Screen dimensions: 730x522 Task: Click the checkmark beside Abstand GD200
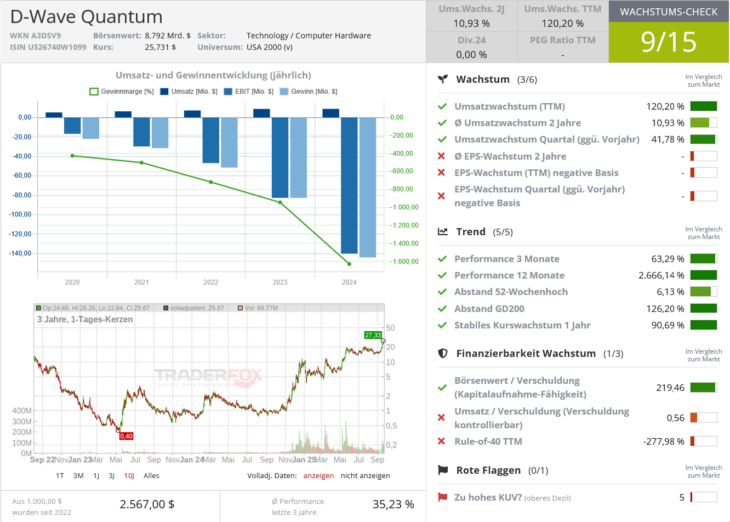tap(442, 309)
